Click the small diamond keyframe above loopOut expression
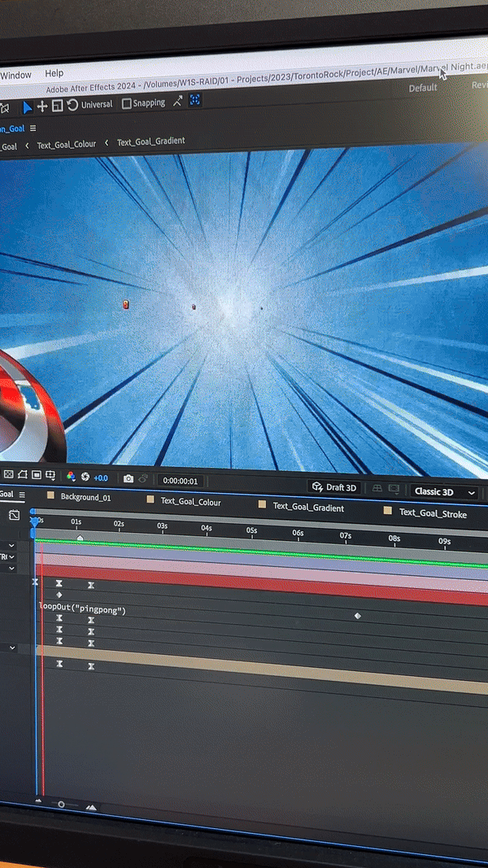 click(59, 595)
